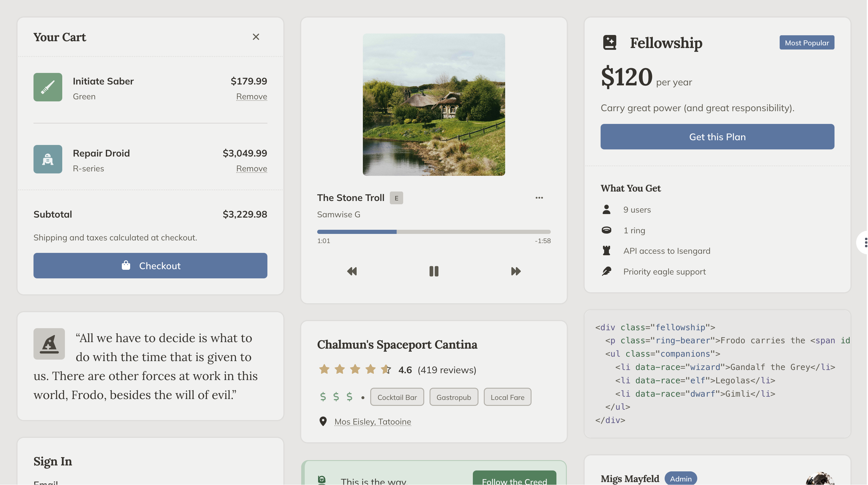Click the (419 reviews) text
This screenshot has height=485, width=868.
(447, 370)
